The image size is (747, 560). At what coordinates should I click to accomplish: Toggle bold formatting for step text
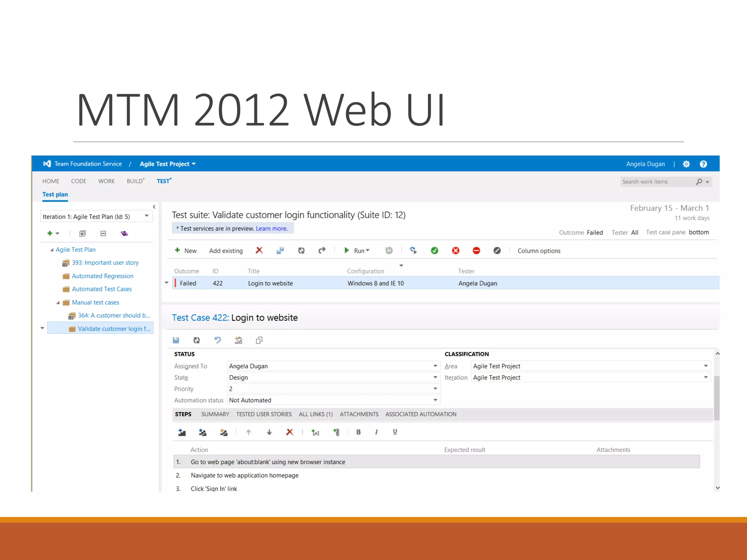tap(359, 432)
